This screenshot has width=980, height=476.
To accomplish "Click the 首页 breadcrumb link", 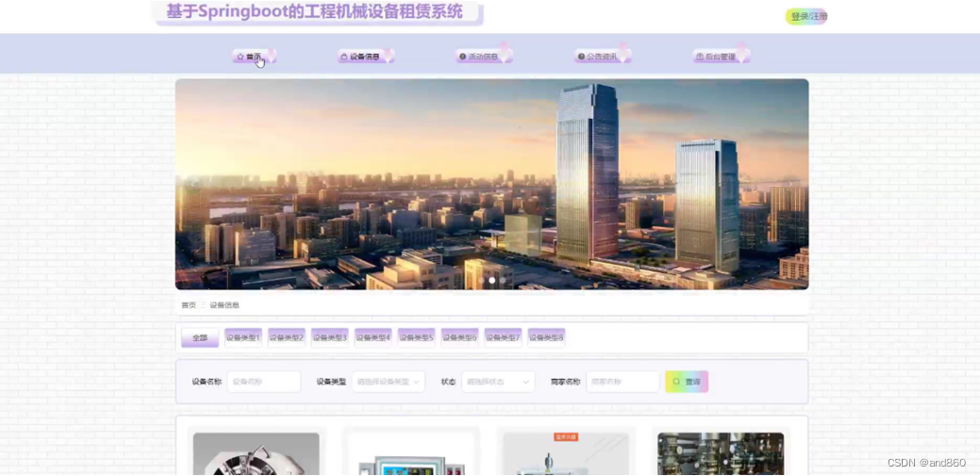I will [189, 304].
